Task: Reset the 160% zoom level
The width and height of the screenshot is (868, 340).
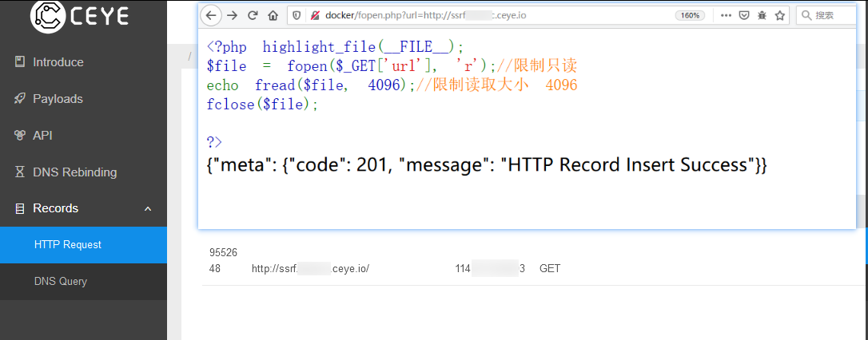Action: 690,15
